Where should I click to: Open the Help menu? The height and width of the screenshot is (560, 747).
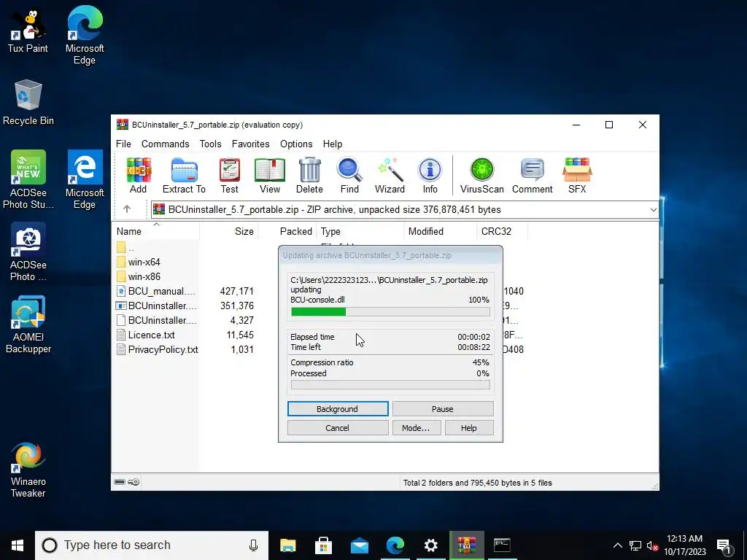coord(333,144)
